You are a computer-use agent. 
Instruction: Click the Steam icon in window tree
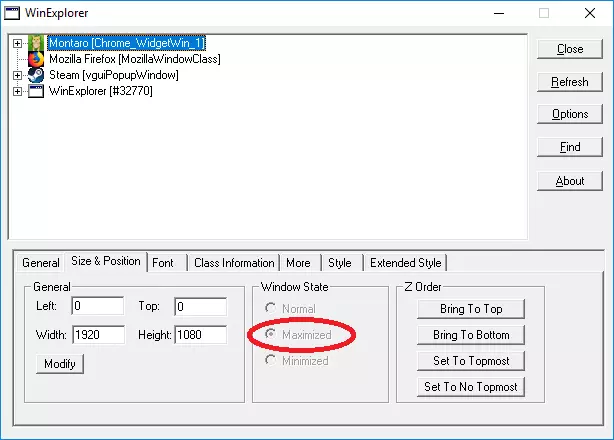pyautogui.click(x=36, y=75)
